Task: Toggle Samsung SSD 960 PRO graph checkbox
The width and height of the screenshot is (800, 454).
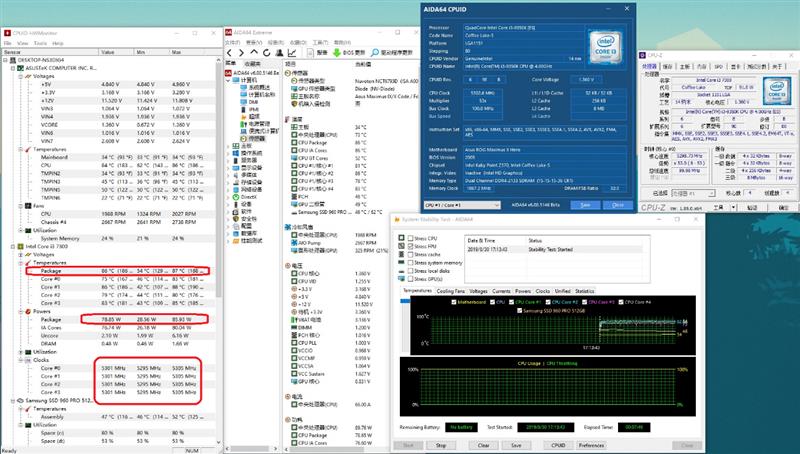Action: pos(519,311)
